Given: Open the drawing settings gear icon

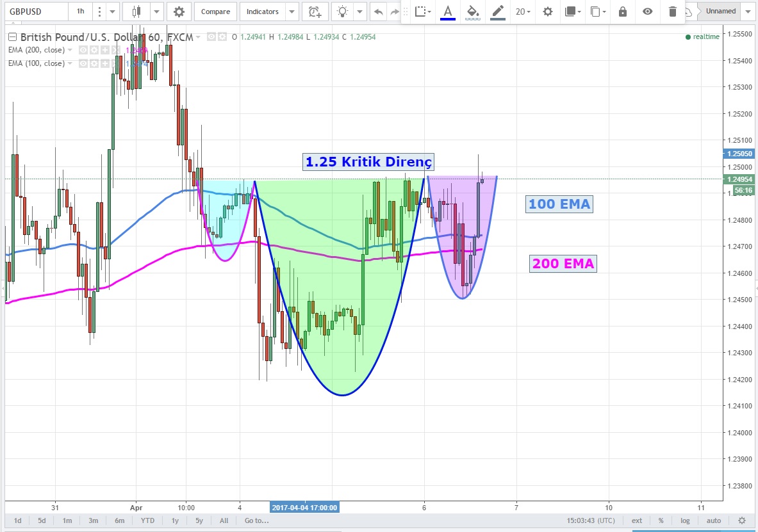Looking at the screenshot, I should pyautogui.click(x=547, y=12).
